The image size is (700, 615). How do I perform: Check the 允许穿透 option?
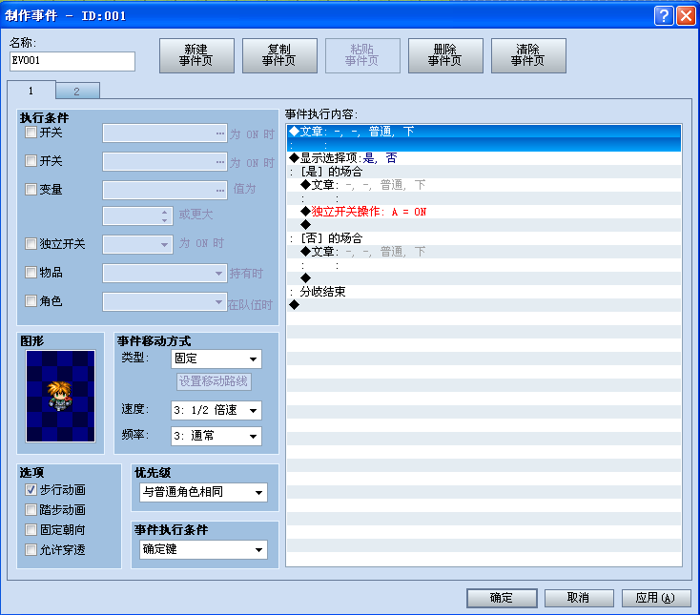coord(31,550)
